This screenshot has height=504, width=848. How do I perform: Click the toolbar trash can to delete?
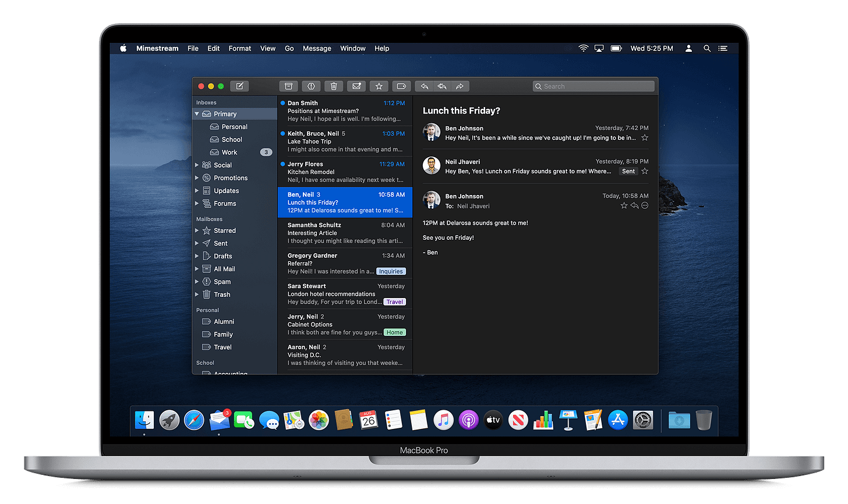pyautogui.click(x=334, y=86)
